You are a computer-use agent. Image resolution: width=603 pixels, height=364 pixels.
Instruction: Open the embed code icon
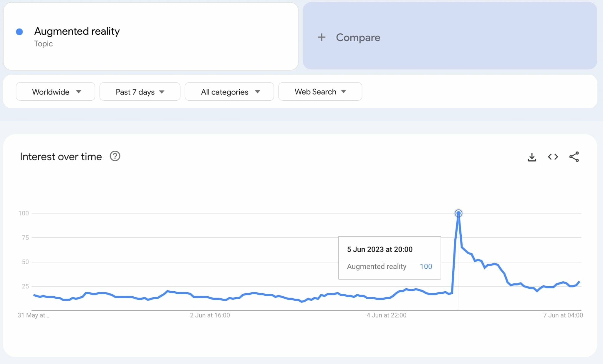(553, 157)
